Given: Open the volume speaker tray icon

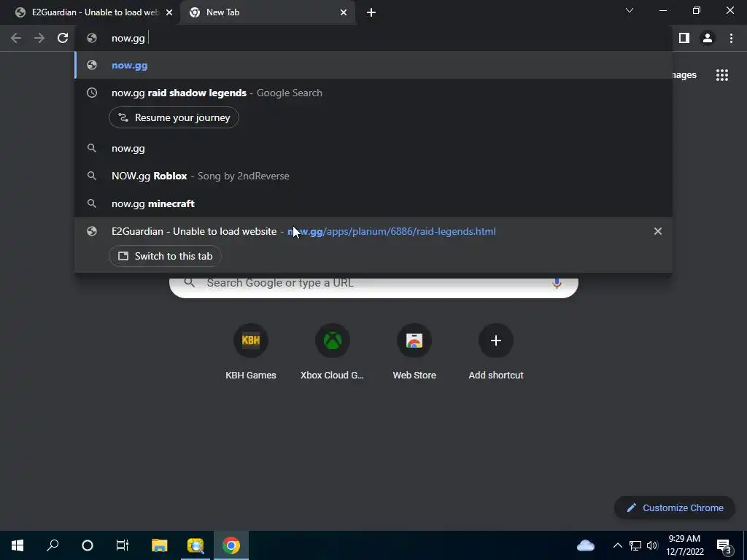Looking at the screenshot, I should 652,545.
